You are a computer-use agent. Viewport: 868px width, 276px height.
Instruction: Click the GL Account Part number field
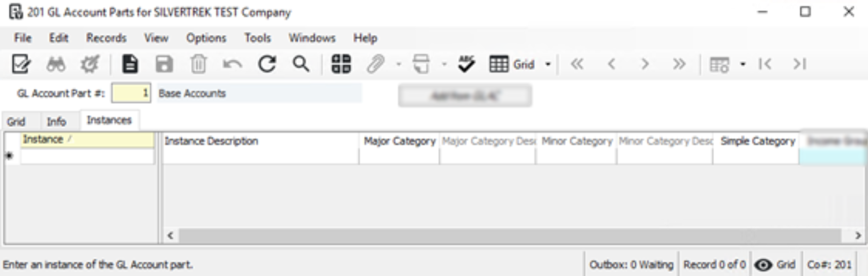point(131,93)
